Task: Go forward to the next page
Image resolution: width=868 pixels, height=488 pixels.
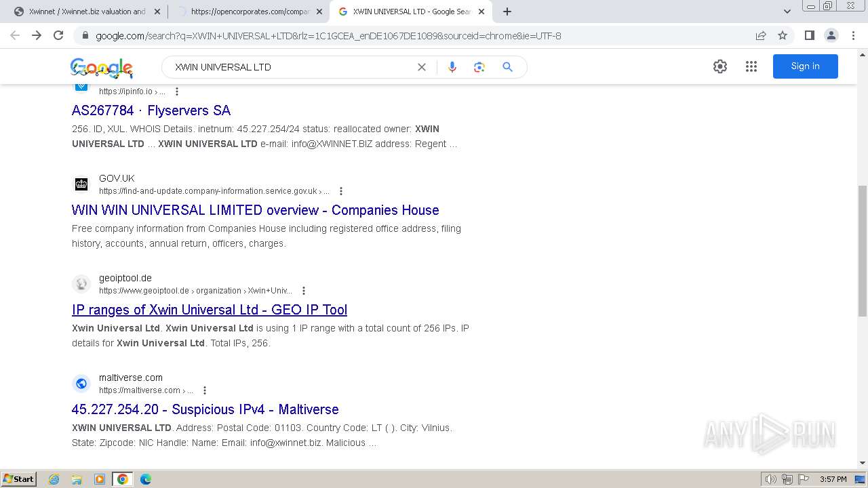Action: tap(37, 35)
